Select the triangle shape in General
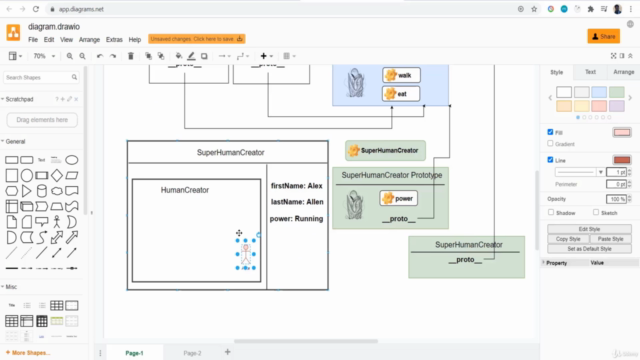Viewport: 640px width, 360px height. (27, 191)
